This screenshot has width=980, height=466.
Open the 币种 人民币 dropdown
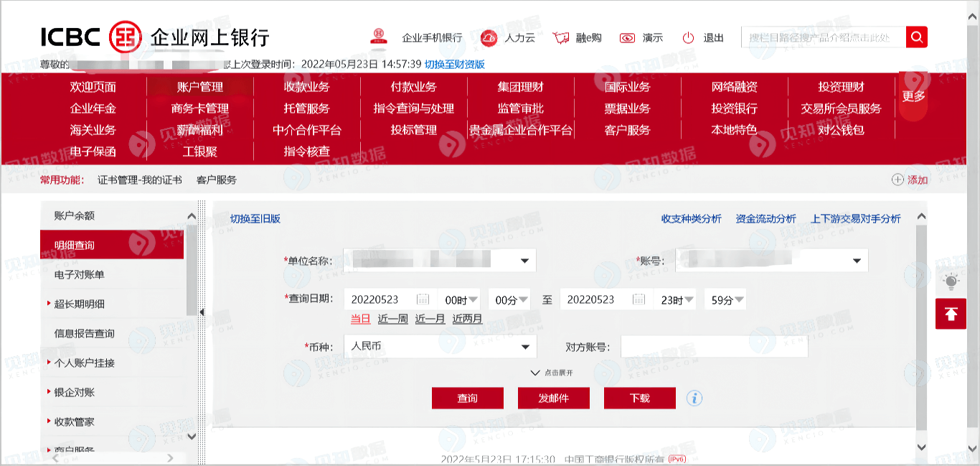[x=440, y=347]
